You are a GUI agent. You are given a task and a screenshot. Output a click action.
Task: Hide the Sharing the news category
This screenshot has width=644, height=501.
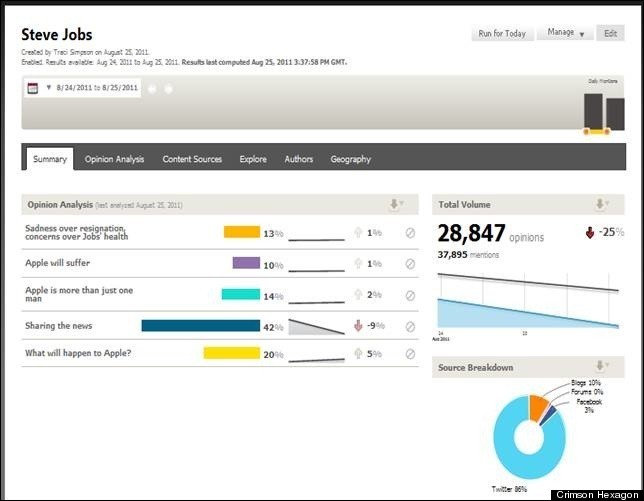410,326
